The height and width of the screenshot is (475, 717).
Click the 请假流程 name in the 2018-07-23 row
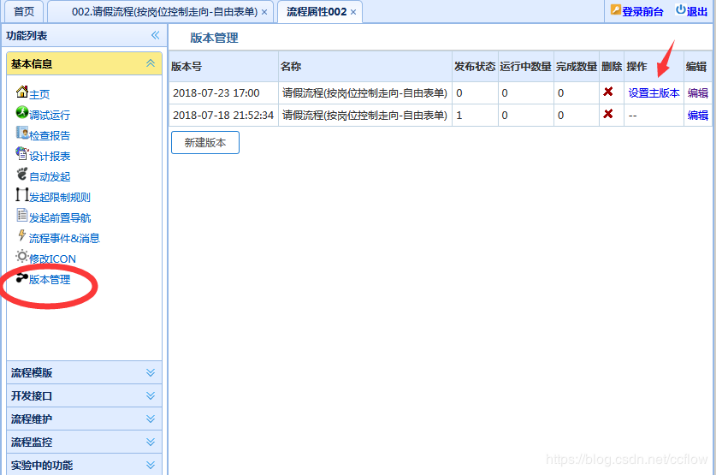click(x=364, y=93)
